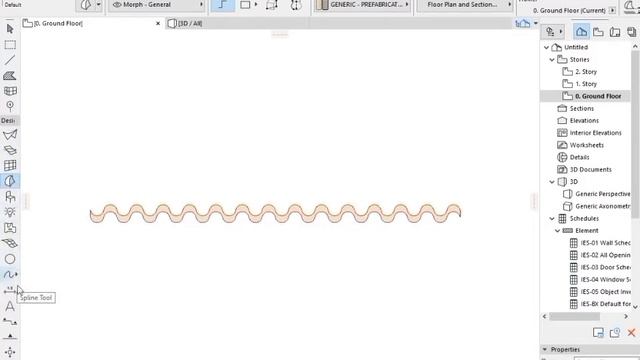Delete item with red X icon

pos(631,333)
